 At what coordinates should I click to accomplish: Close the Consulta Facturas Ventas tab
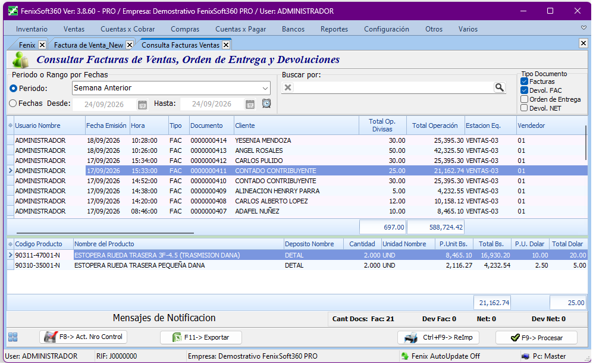click(226, 45)
